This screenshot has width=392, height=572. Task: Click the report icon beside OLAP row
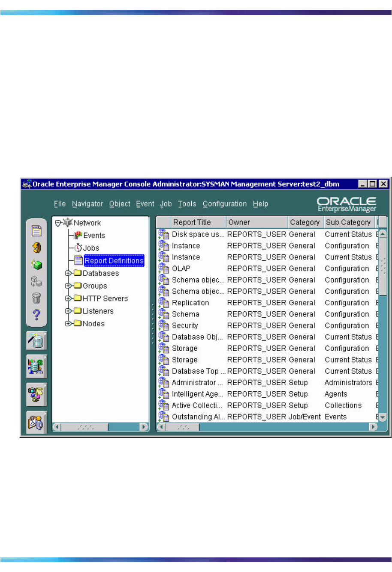click(163, 268)
